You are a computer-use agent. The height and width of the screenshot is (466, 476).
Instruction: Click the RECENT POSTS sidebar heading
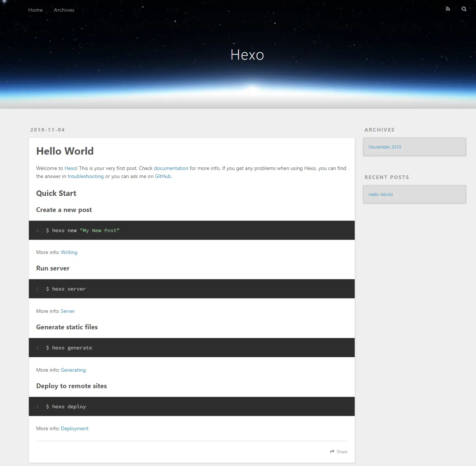pos(386,177)
